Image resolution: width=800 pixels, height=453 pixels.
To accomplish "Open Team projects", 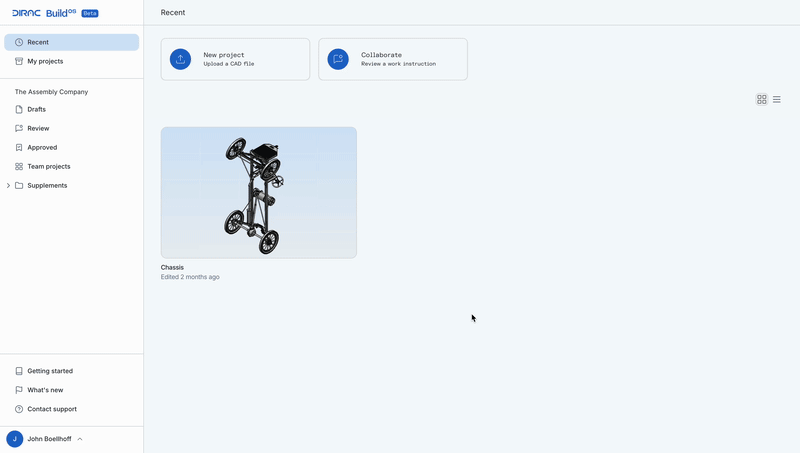I will pyautogui.click(x=71, y=166).
